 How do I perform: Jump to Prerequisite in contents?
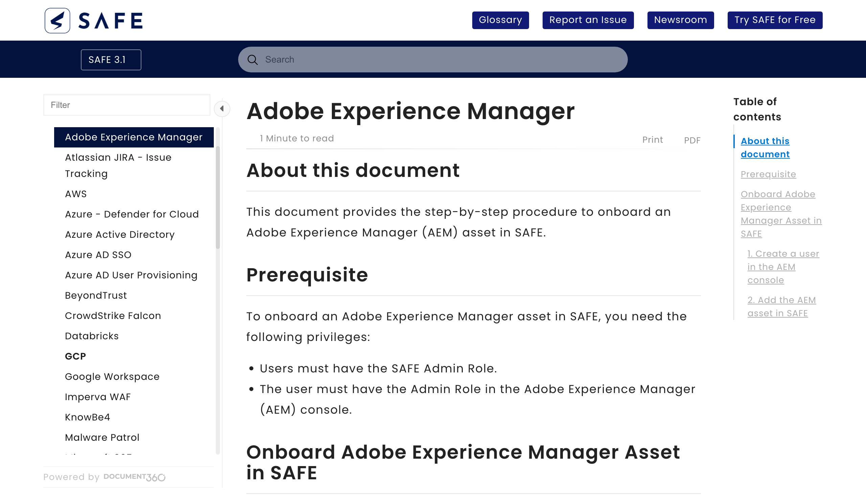click(x=768, y=174)
